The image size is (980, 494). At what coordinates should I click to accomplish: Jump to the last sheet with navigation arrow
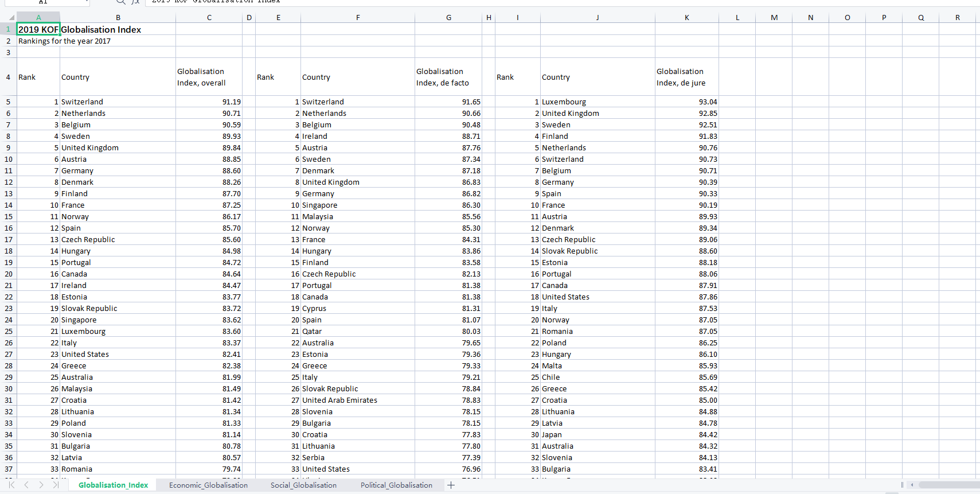[56, 485]
